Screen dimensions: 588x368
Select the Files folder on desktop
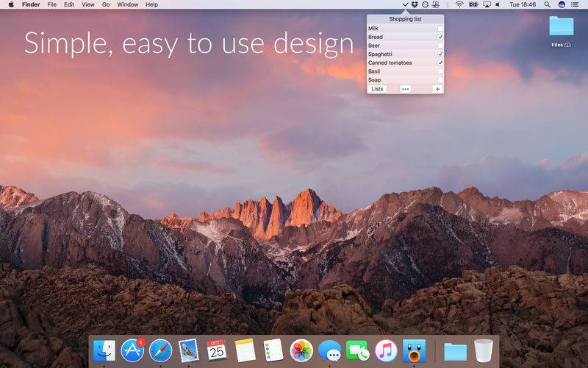[562, 28]
